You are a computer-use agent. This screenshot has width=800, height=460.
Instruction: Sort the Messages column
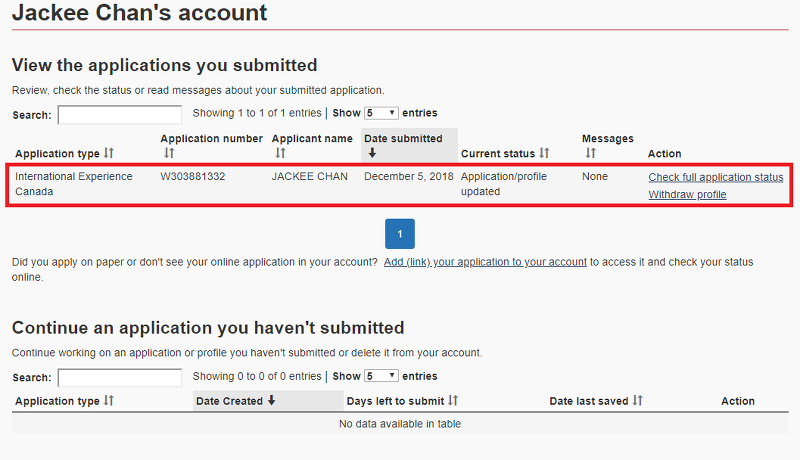(590, 153)
